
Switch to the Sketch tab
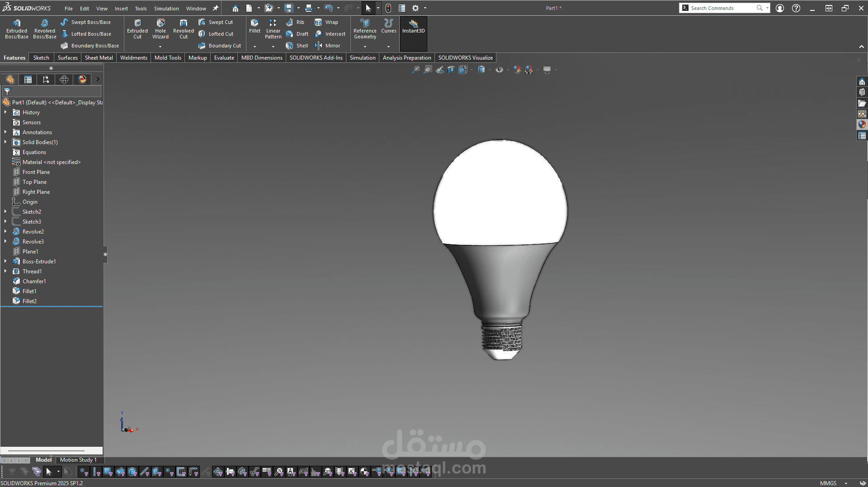[x=41, y=58]
